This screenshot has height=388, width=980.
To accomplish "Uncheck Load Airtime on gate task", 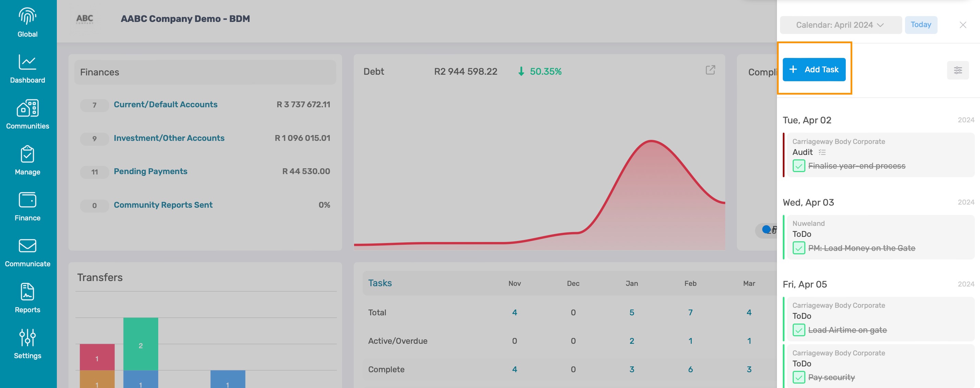I will point(799,330).
